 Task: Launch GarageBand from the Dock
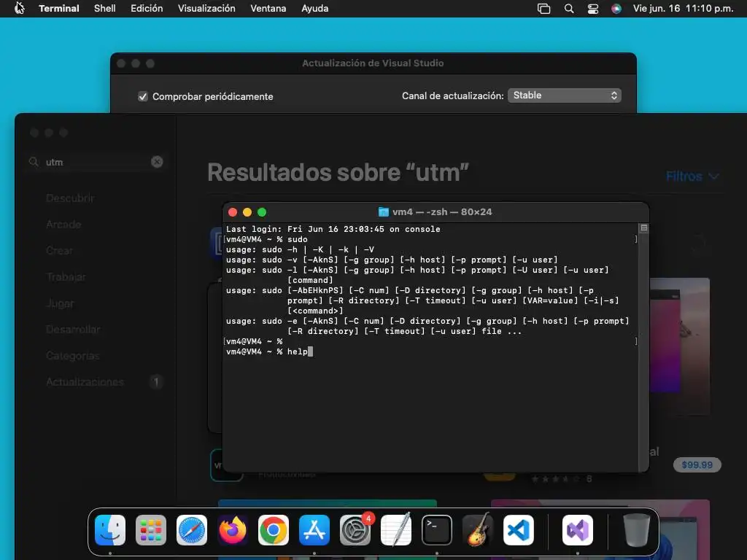(478, 530)
